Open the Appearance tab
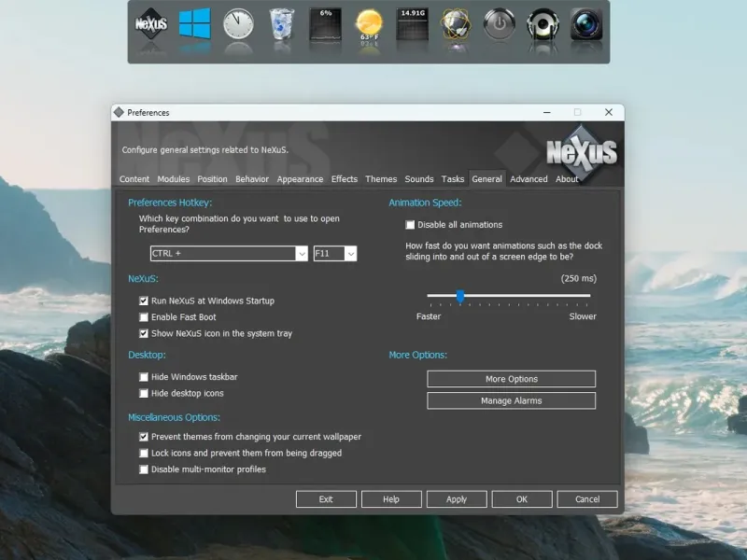 300,179
